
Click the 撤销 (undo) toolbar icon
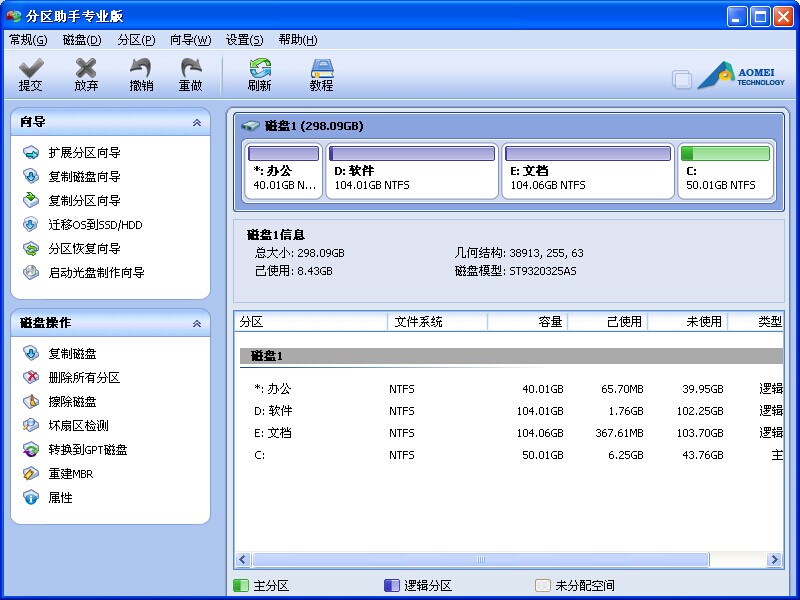141,68
